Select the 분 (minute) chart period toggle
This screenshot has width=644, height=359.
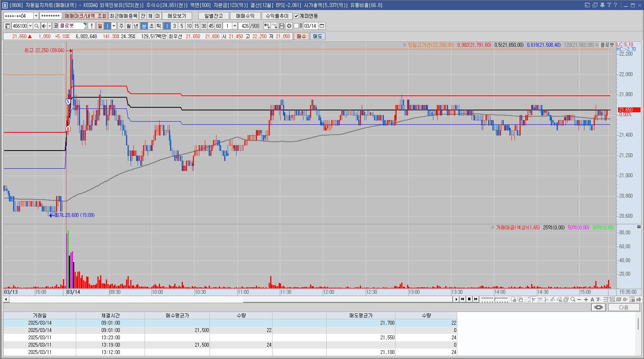[x=144, y=26]
